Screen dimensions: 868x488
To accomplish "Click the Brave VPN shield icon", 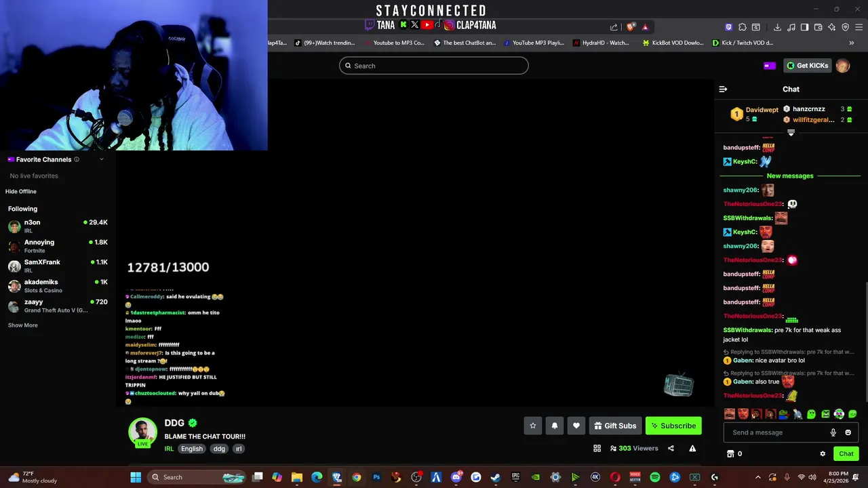I will click(x=846, y=27).
